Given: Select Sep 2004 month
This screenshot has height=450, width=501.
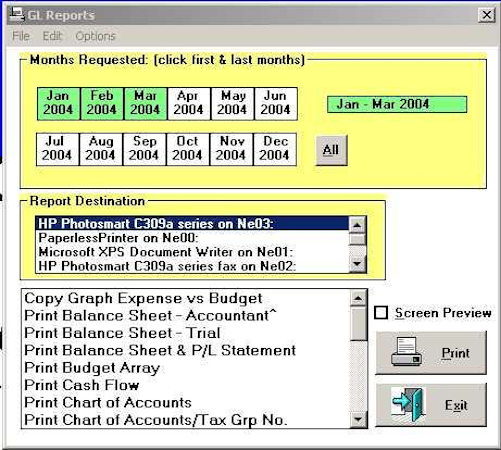Looking at the screenshot, I should 144,149.
